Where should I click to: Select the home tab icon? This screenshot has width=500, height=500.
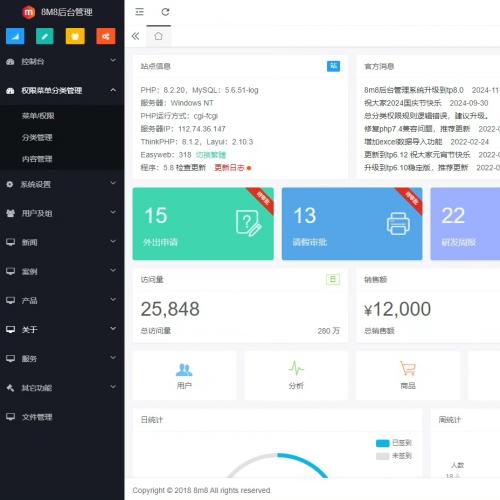(x=158, y=36)
